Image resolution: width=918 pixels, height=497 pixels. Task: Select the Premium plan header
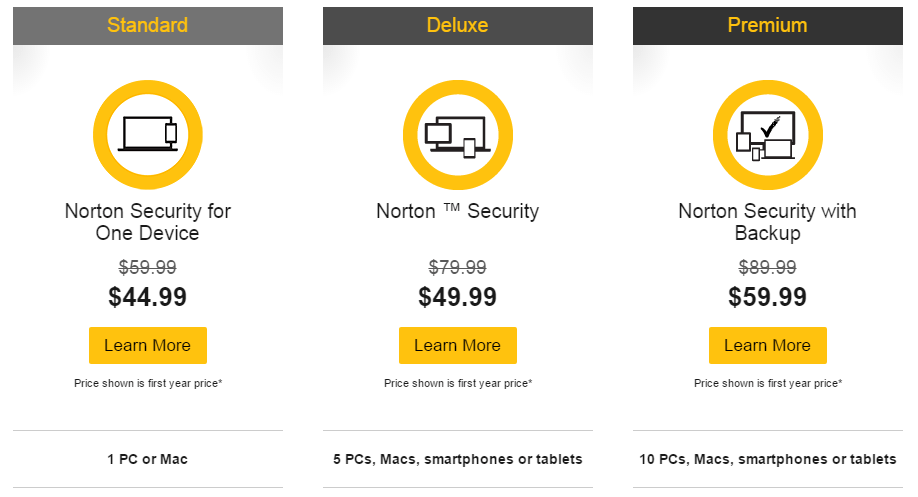768,26
